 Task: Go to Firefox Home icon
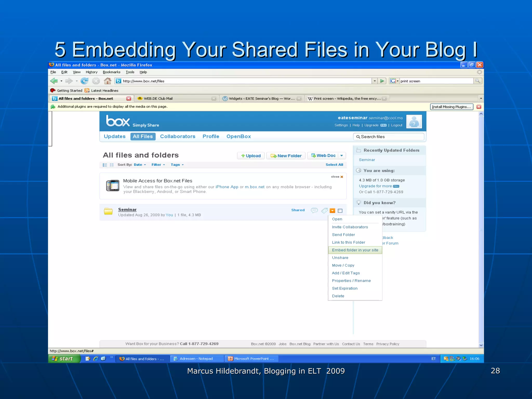[x=108, y=81]
